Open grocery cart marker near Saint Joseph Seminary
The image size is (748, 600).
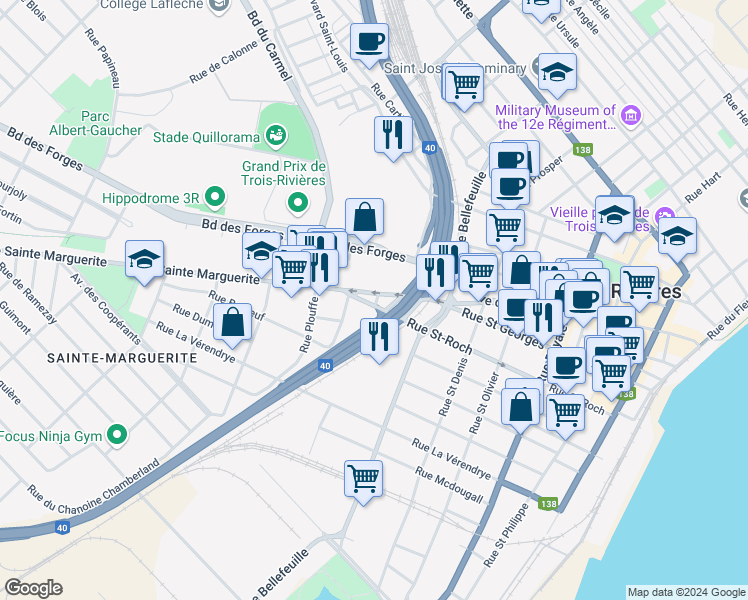[x=465, y=85]
